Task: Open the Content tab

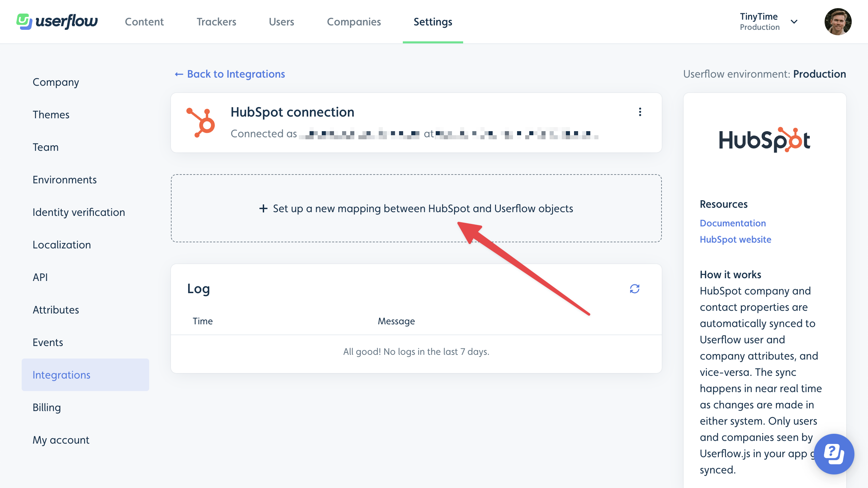Action: click(144, 22)
